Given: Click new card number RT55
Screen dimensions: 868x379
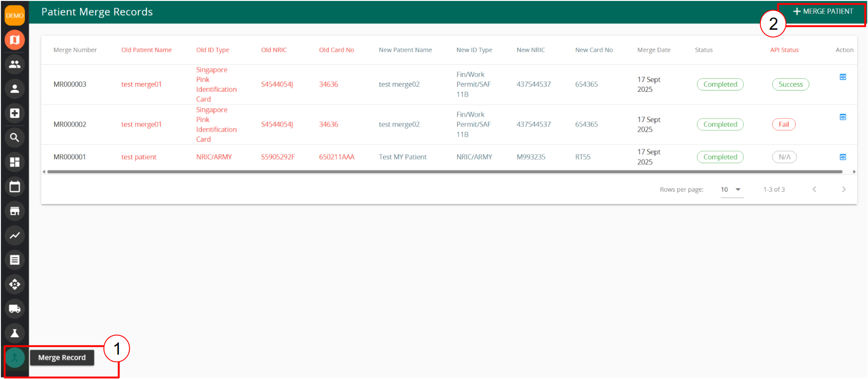Looking at the screenshot, I should 583,157.
